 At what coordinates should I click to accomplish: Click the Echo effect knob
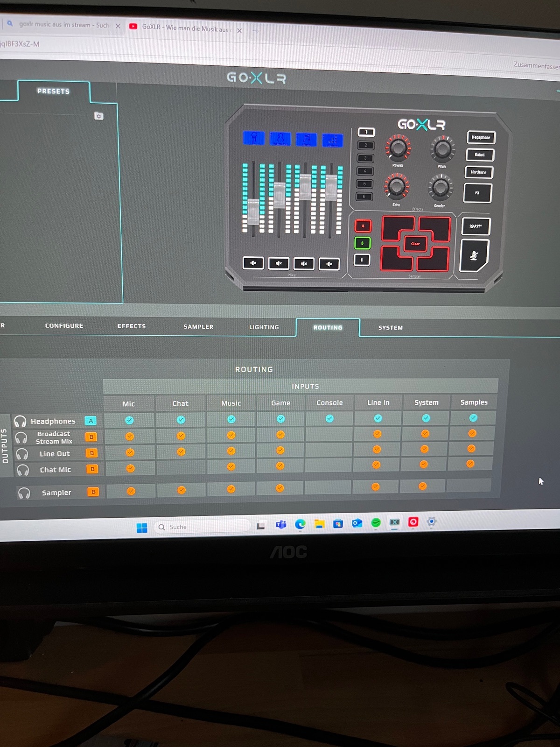396,186
